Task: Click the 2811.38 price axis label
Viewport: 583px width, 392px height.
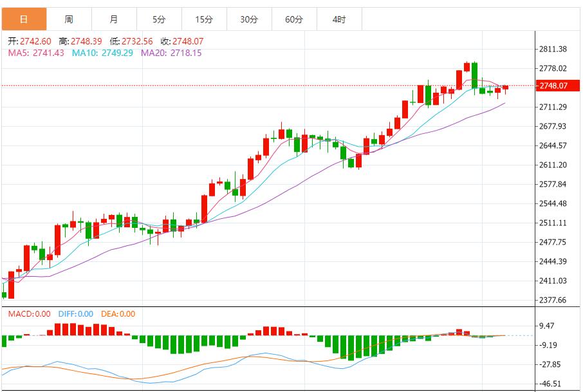Action: click(553, 49)
